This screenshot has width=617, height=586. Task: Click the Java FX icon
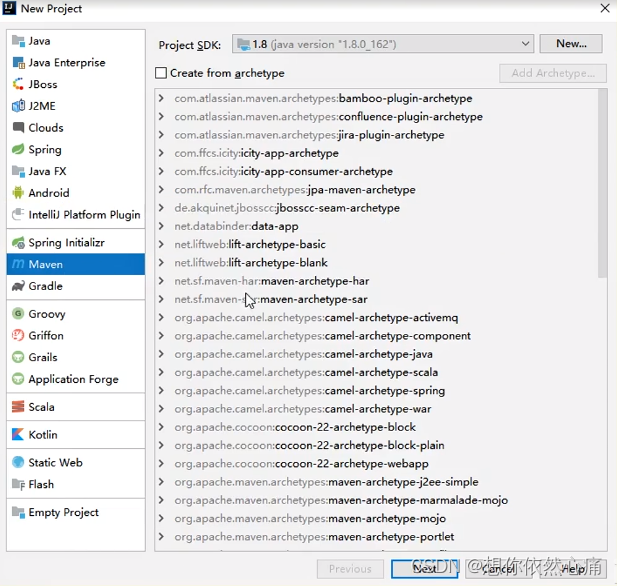[x=18, y=171]
